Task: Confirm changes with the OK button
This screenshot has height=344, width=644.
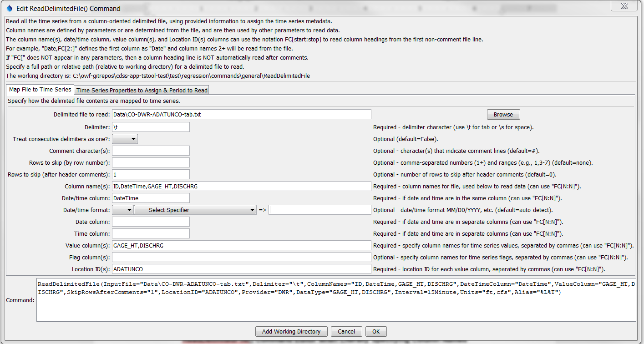Action: 376,331
